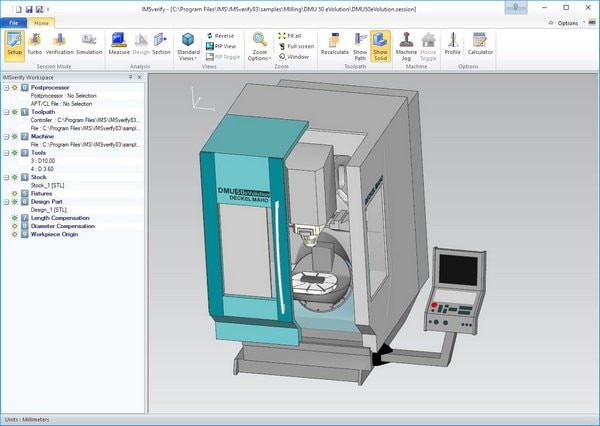
Task: Toggle visibility sun icon beside Stock
Action: (x=14, y=176)
